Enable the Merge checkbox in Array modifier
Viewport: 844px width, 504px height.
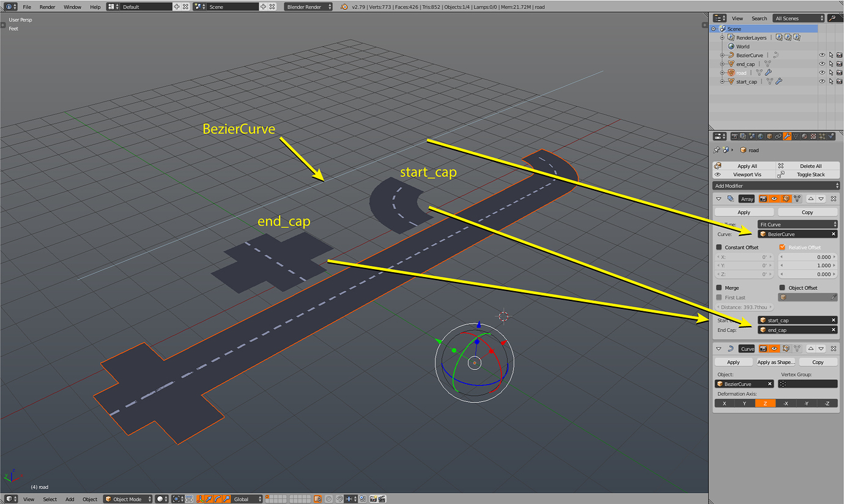[719, 288]
